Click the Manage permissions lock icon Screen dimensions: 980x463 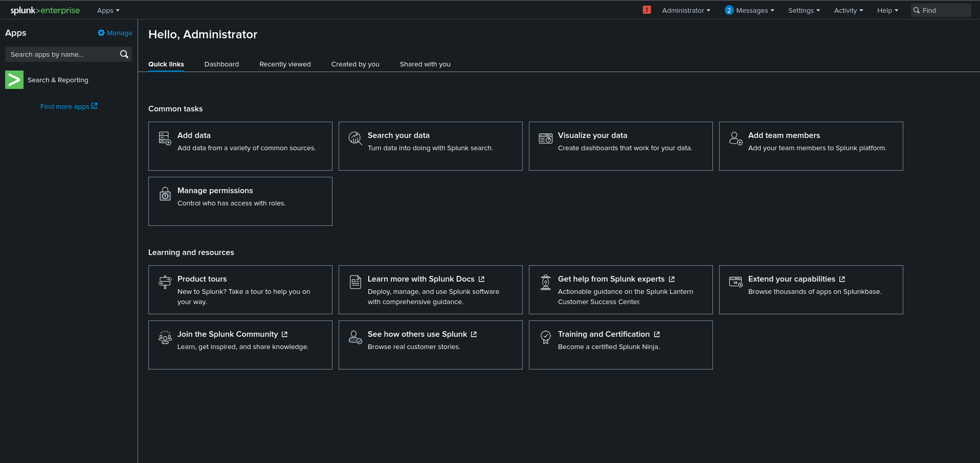coord(165,194)
